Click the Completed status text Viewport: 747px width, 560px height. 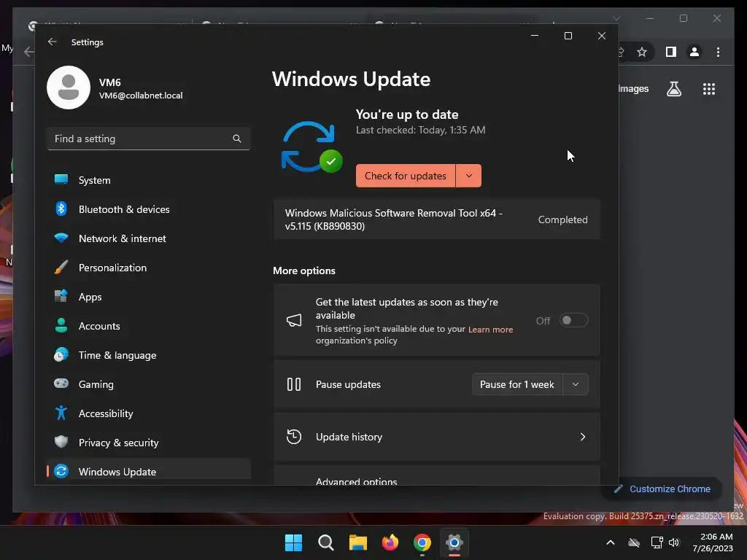click(562, 219)
